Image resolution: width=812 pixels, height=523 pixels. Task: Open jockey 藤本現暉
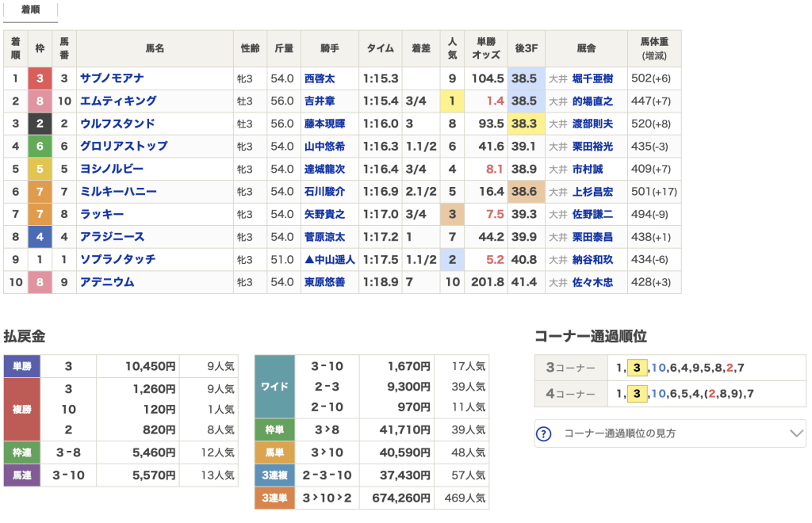324,124
